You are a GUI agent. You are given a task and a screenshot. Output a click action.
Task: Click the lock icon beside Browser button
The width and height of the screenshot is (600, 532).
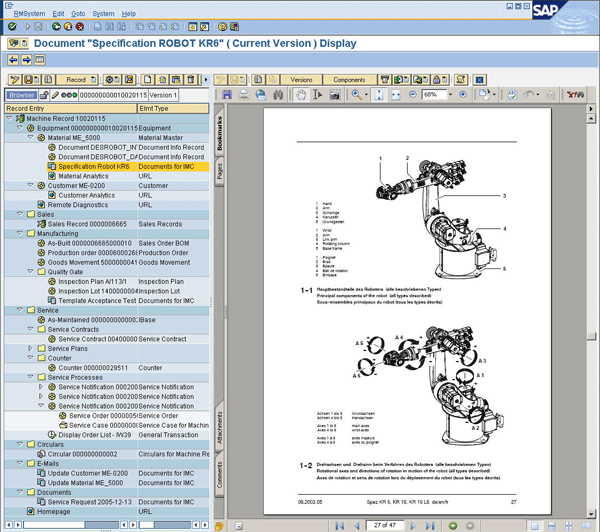pyautogui.click(x=45, y=95)
